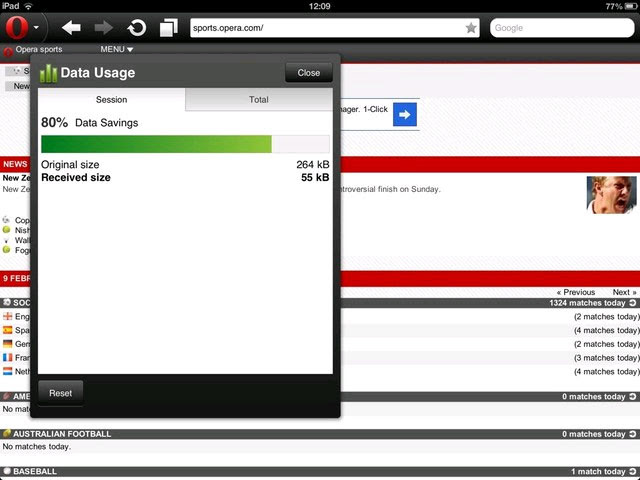640x480 pixels.
Task: Click "(2 matches today)" in England row
Action: click(x=607, y=317)
